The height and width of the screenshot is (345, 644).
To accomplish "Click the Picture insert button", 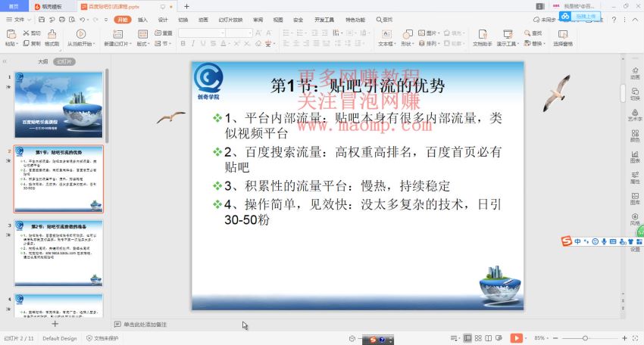I will coord(429,33).
